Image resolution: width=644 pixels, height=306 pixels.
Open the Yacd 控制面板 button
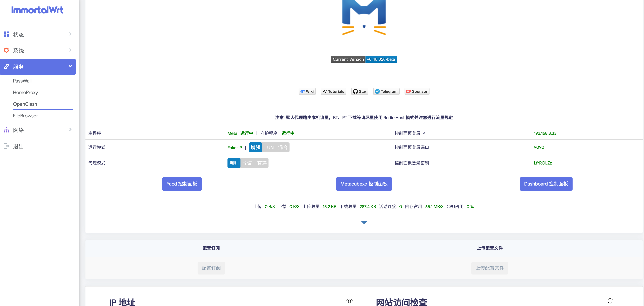click(182, 184)
